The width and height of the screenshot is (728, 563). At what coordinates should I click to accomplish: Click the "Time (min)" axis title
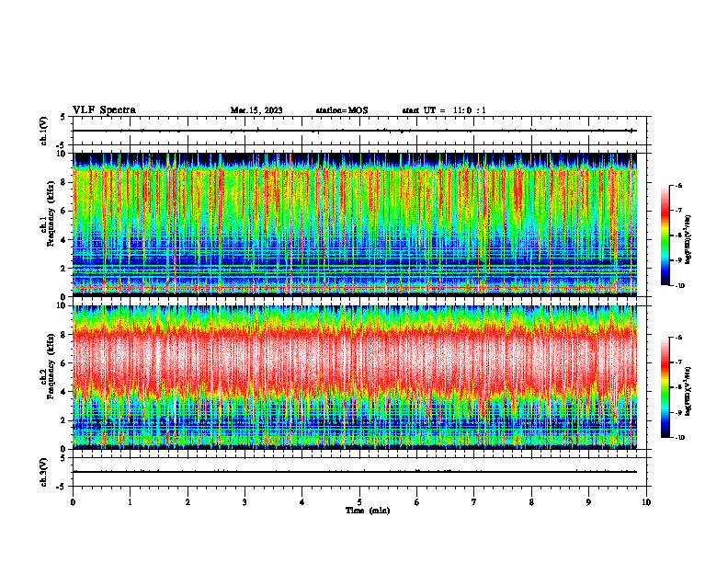click(368, 511)
